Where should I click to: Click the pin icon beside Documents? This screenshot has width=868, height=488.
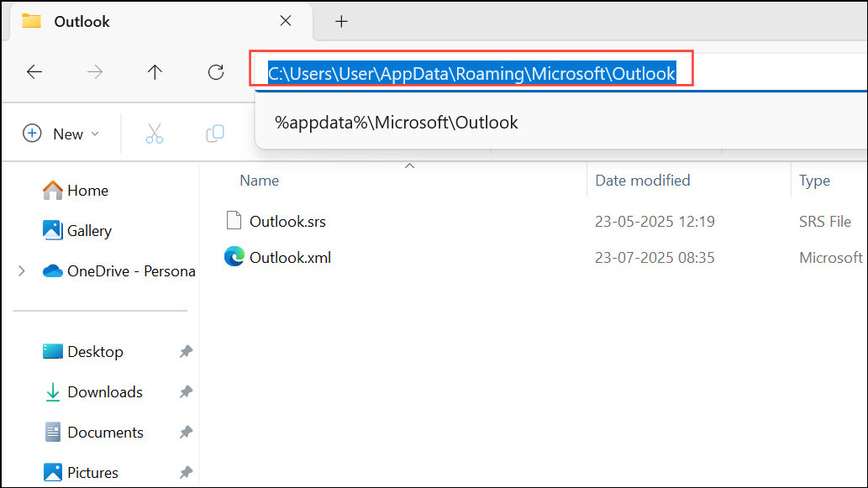pyautogui.click(x=186, y=433)
